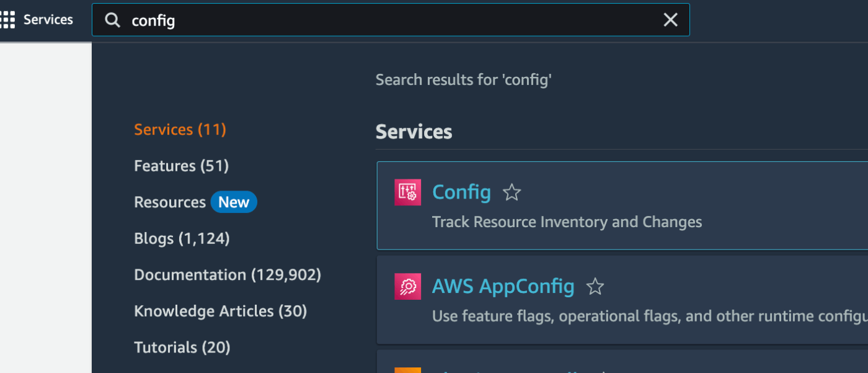Select the Features (51) category

click(182, 166)
